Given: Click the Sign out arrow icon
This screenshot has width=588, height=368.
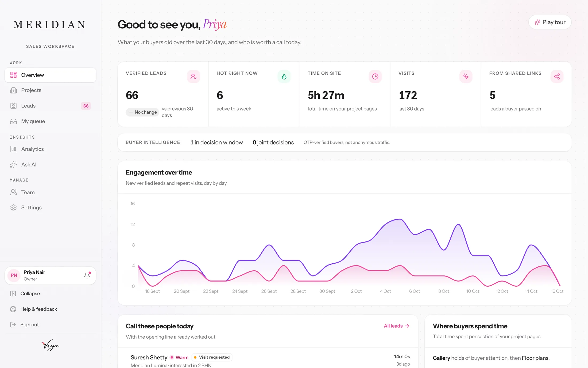Looking at the screenshot, I should [13, 325].
